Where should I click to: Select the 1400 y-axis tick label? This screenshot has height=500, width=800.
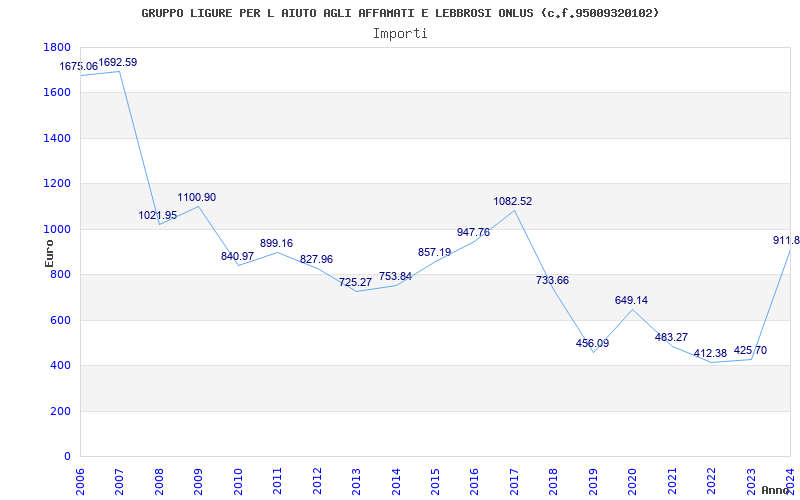point(57,138)
